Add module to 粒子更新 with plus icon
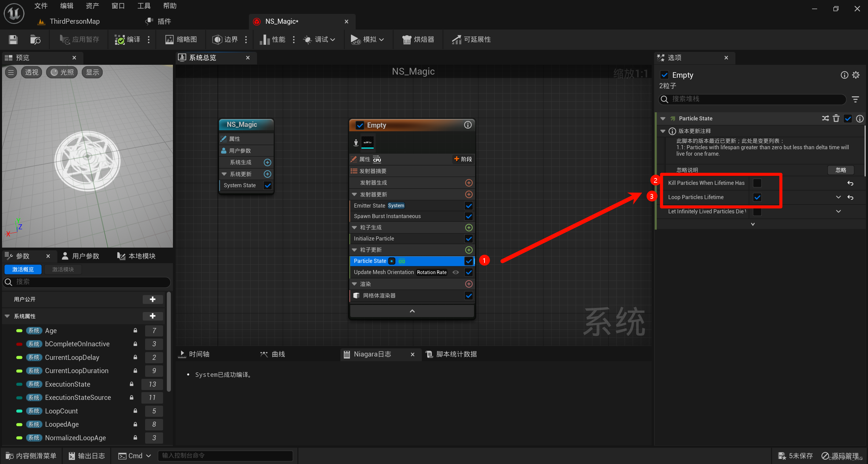 point(469,250)
